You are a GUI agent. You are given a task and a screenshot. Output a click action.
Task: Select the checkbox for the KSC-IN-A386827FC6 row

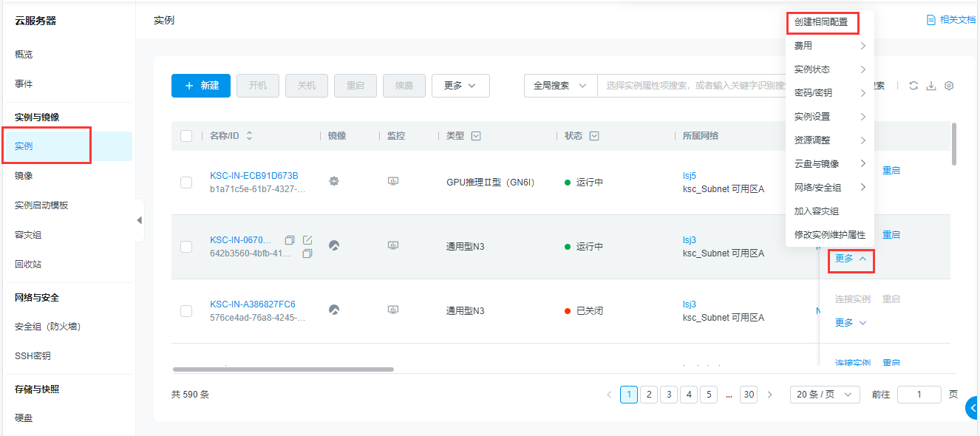pyautogui.click(x=186, y=311)
